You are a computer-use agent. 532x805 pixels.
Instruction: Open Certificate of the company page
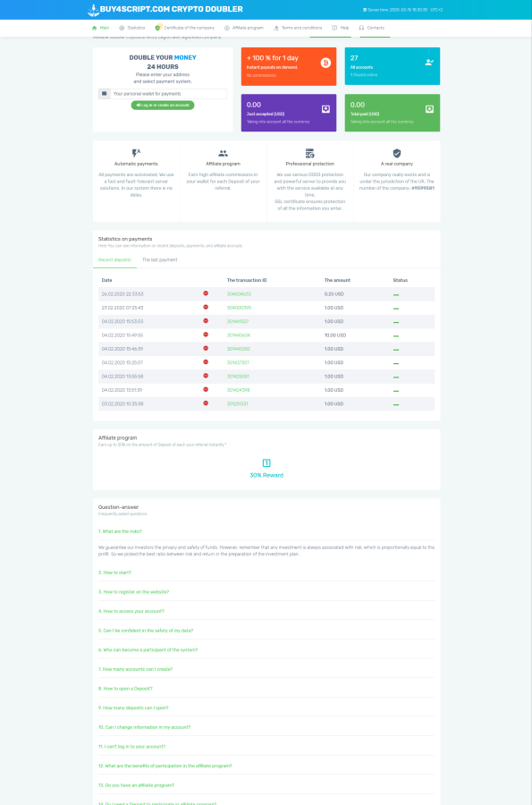[185, 28]
